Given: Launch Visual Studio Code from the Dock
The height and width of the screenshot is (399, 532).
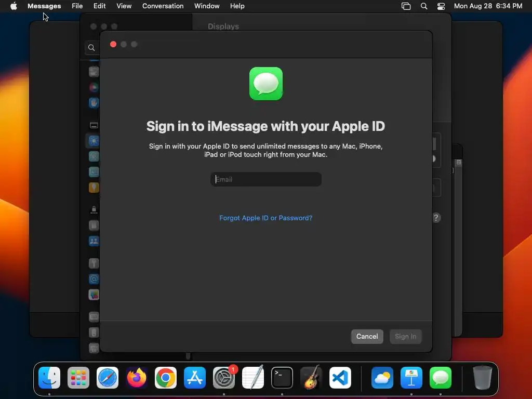Looking at the screenshot, I should 340,378.
